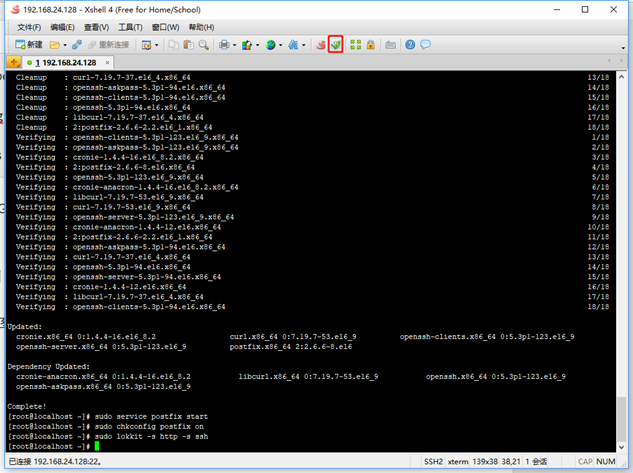
Task: Open the blue Help question icon
Action: [x=410, y=45]
